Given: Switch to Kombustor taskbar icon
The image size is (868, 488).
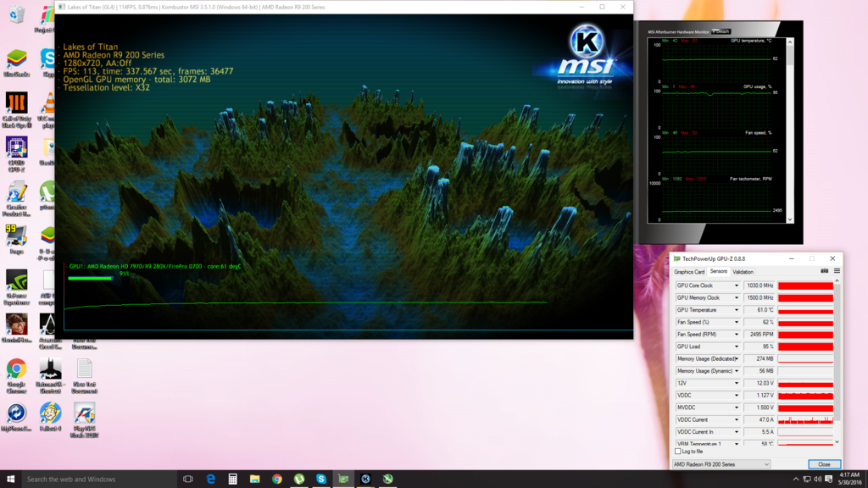Looking at the screenshot, I should [x=365, y=480].
